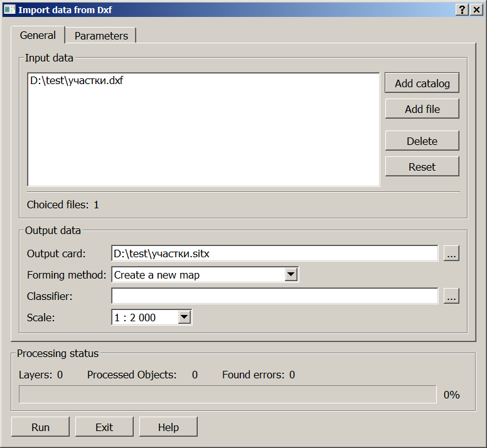
Task: Select участки.dxf in the input file list
Action: 76,81
